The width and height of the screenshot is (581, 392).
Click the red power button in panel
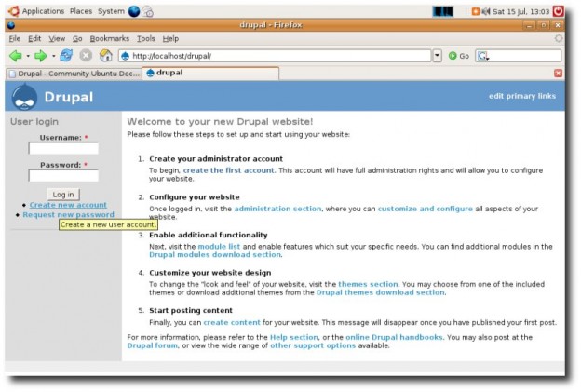click(x=559, y=11)
